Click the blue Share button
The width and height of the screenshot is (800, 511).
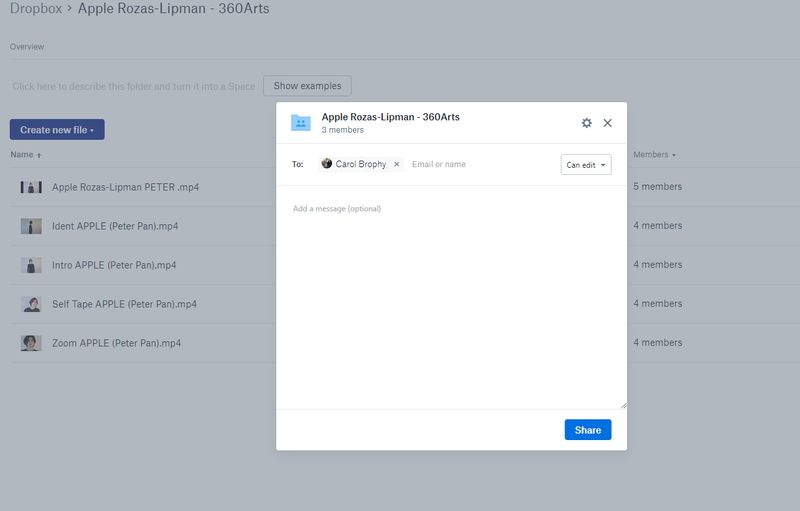point(588,430)
